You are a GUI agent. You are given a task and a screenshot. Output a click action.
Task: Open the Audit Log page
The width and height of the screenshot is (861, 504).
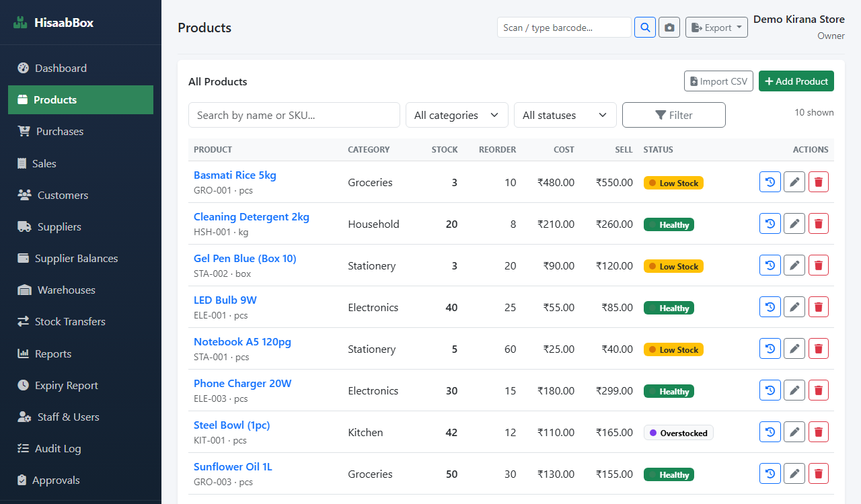81,448
